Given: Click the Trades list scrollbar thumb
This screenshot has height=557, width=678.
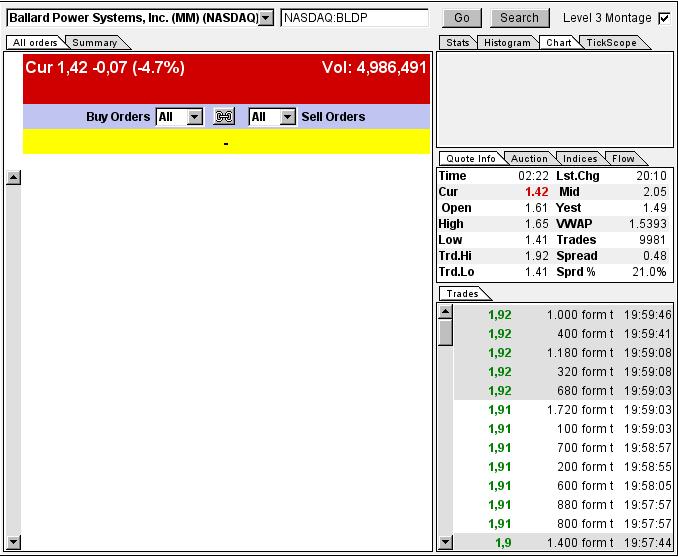Looking at the screenshot, I should [445, 332].
